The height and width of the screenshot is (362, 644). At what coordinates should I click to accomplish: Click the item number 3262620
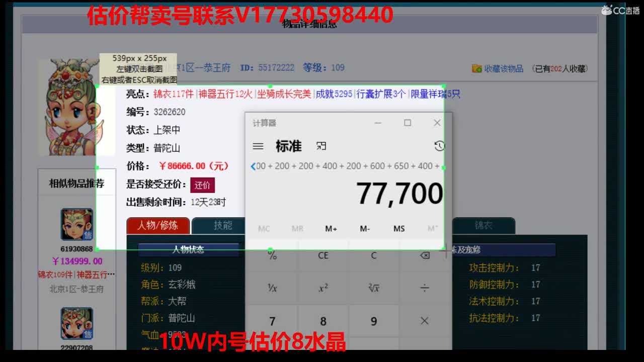170,112
